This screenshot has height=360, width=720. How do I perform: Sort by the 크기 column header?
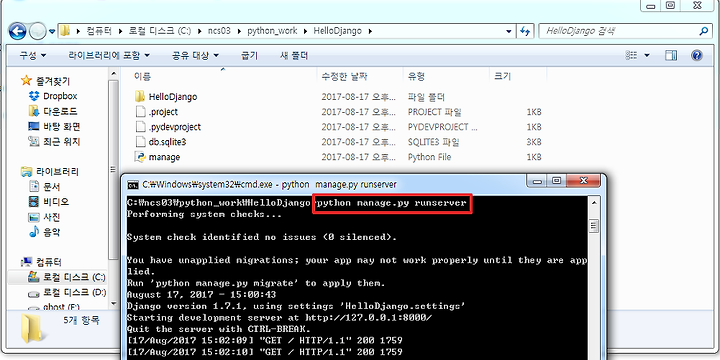click(x=502, y=76)
